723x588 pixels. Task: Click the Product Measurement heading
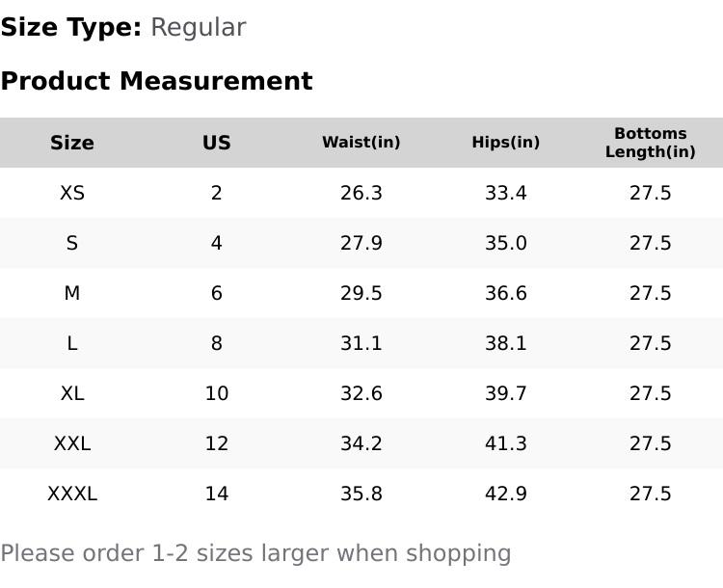point(156,81)
